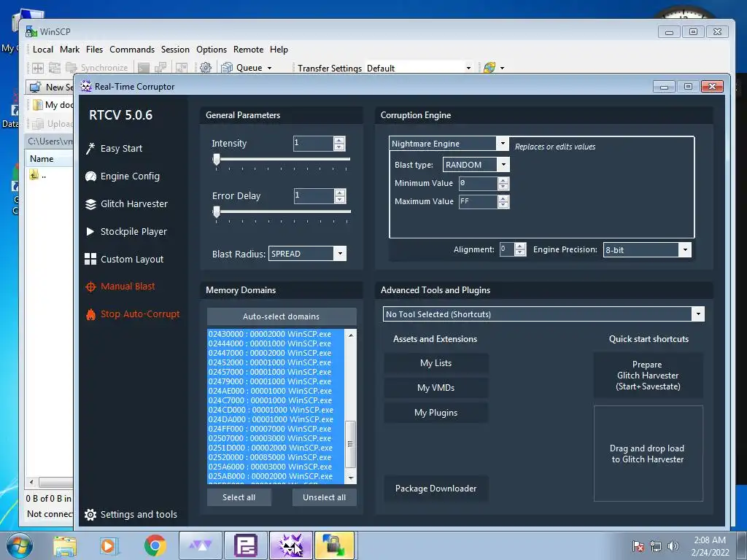The image size is (747, 560).
Task: Open Glitch Harvester stack icon
Action: point(90,204)
